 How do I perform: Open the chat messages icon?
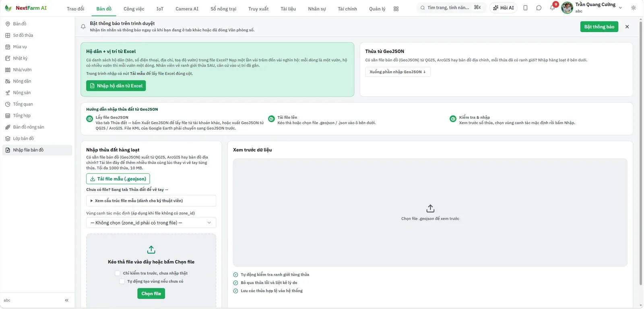pos(539,8)
